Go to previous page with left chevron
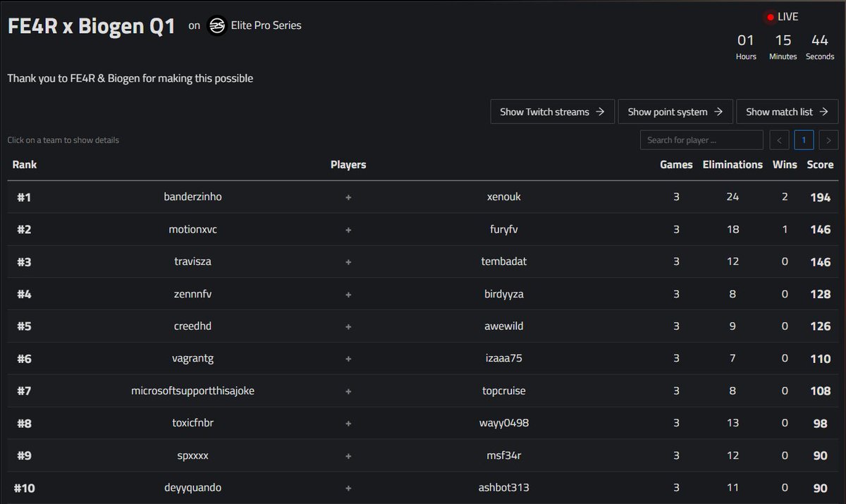 (779, 140)
